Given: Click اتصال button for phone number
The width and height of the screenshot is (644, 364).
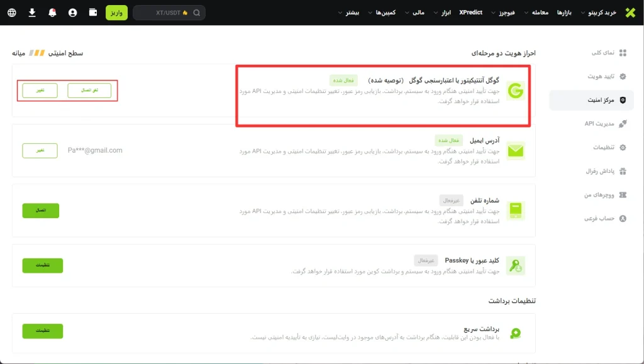Looking at the screenshot, I should [x=41, y=211].
